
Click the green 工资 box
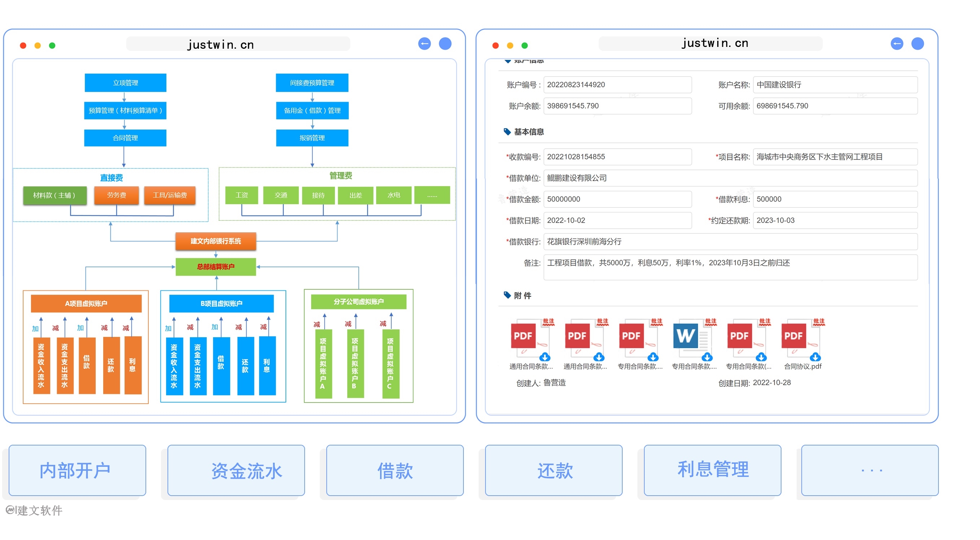241,196
